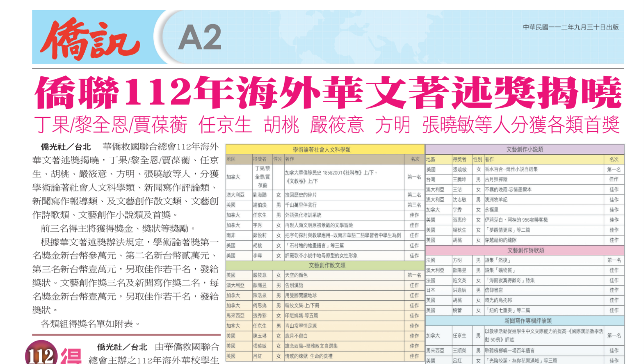The height and width of the screenshot is (364, 644).
Task: Click the 香水百合 novel entry row
Action: pyautogui.click(x=511, y=170)
